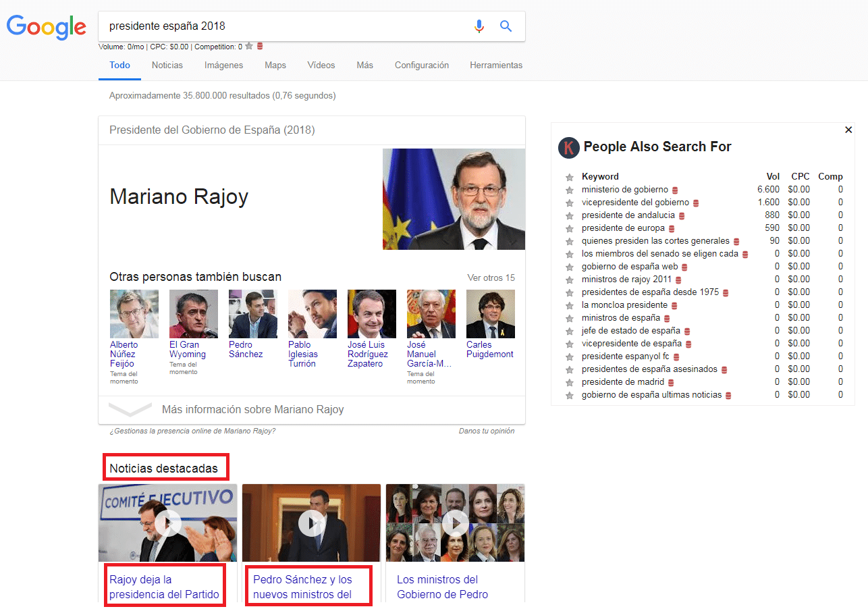Click Pedro Sánchez thumbnail photo
Screen dimensions: 868x609
tap(253, 314)
